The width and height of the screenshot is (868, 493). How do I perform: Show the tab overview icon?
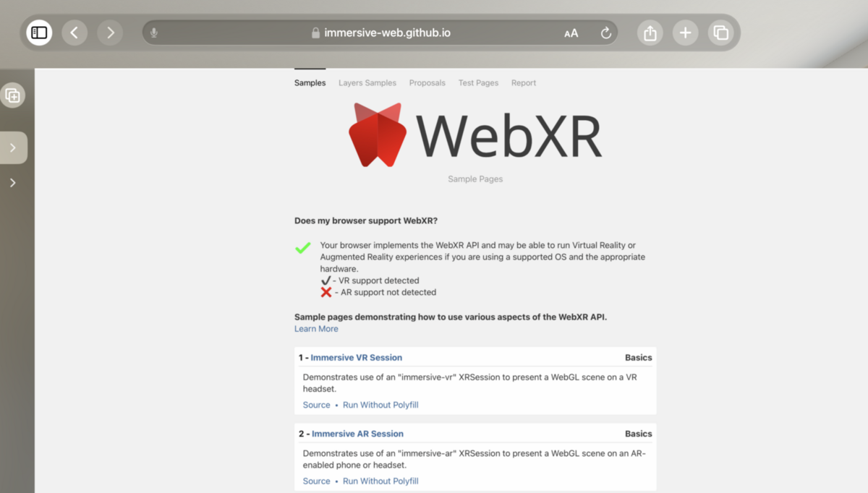(721, 33)
